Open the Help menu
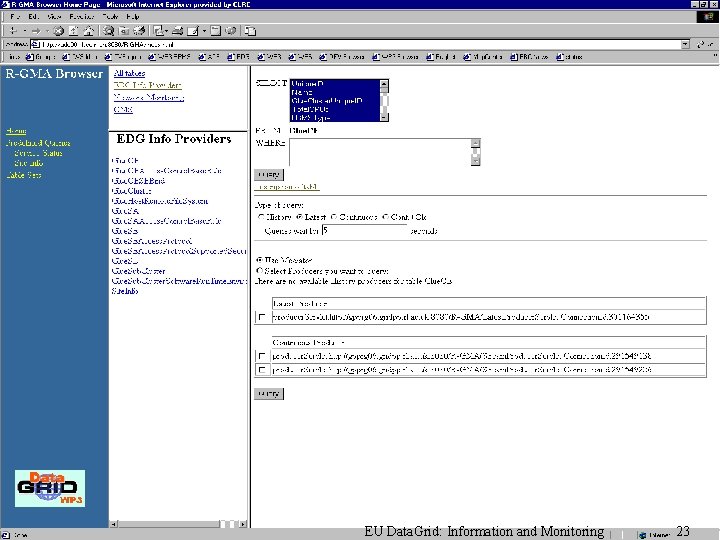This screenshot has height=540, width=720. [x=132, y=17]
